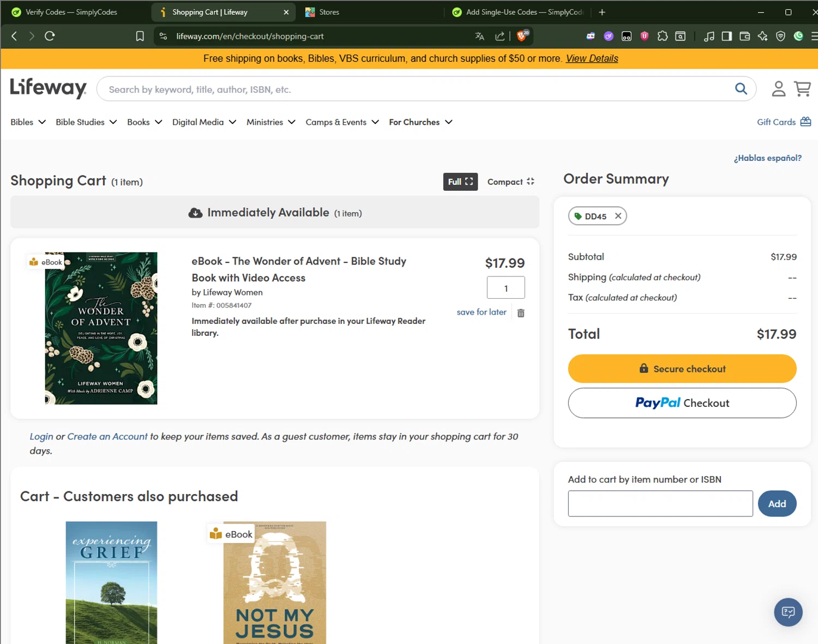
Task: Open new browser tab with plus
Action: tap(602, 12)
